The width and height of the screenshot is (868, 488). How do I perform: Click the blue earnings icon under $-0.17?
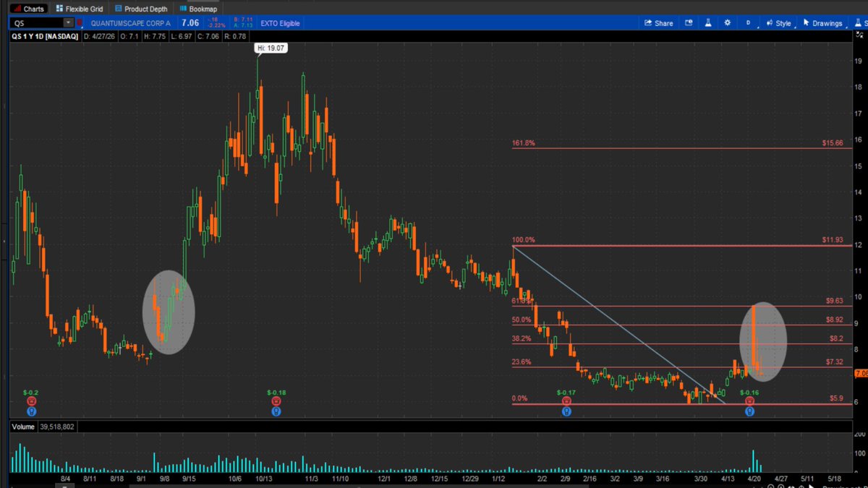tap(566, 411)
